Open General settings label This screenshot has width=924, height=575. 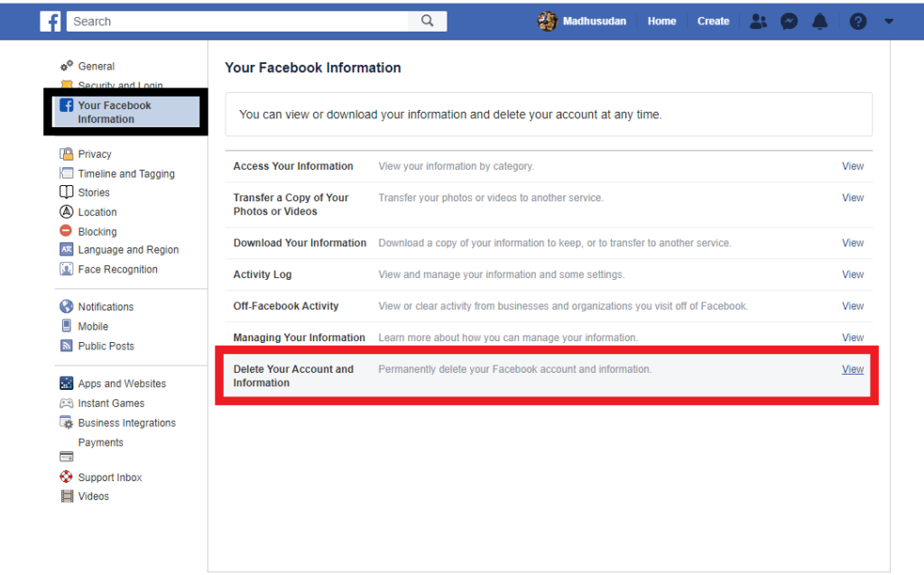coord(97,66)
